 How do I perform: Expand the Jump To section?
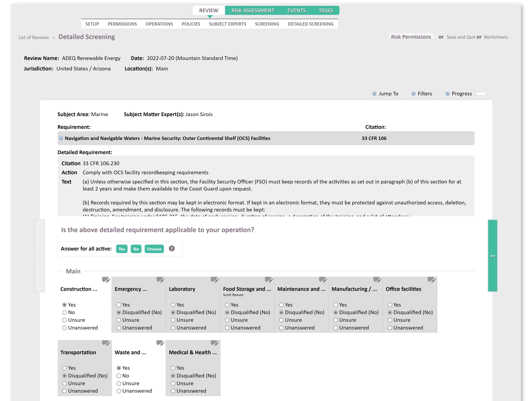[374, 93]
